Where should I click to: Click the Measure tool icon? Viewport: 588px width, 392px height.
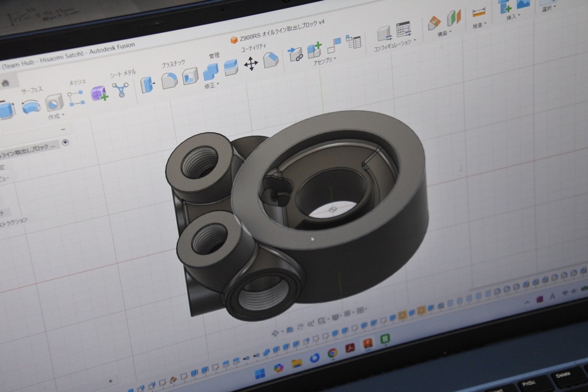point(478,13)
